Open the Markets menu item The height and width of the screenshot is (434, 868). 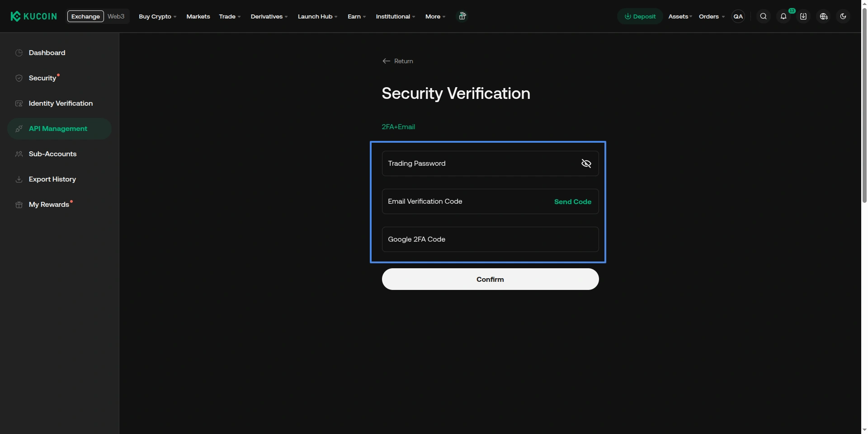pyautogui.click(x=198, y=16)
